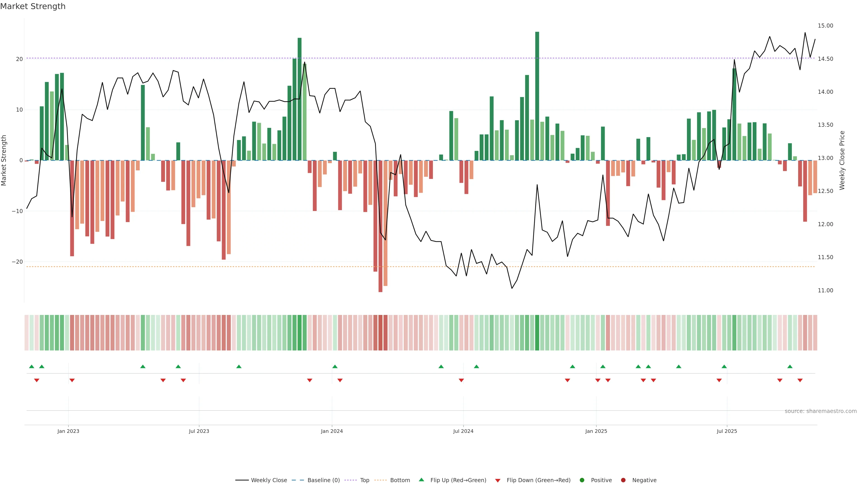868x488 pixels.
Task: Click the Negative red dot legend icon
Action: 623,480
